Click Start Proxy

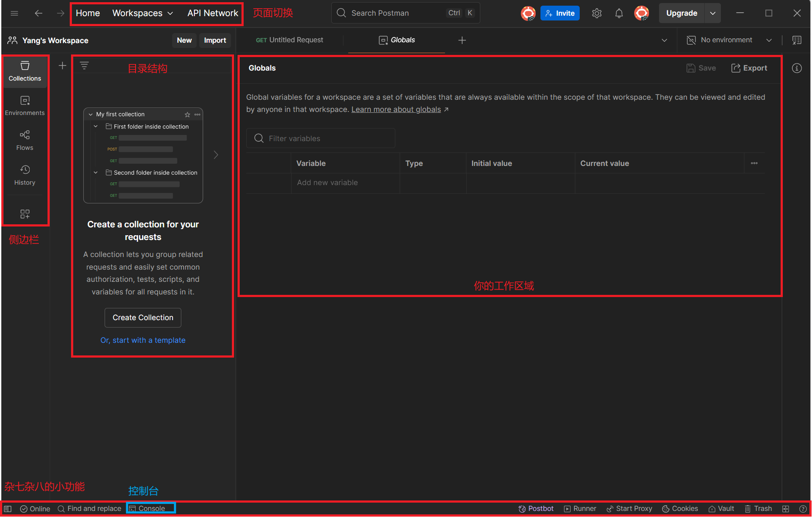[629, 509]
